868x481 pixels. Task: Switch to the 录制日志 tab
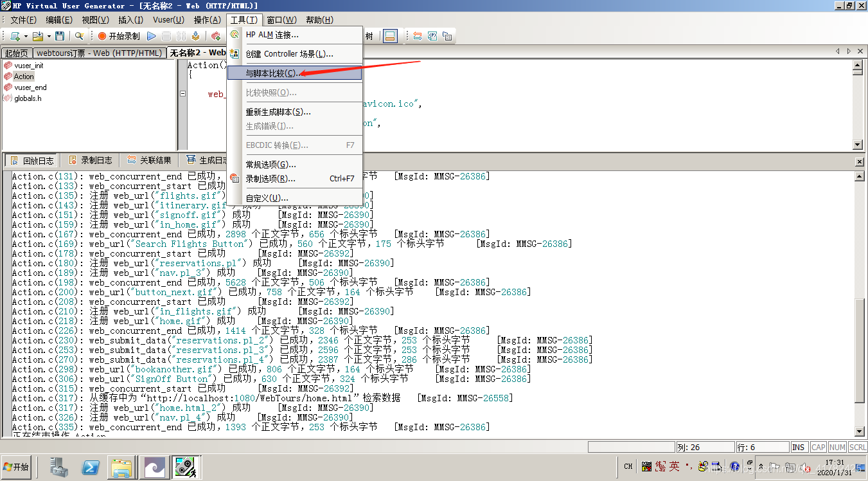90,160
